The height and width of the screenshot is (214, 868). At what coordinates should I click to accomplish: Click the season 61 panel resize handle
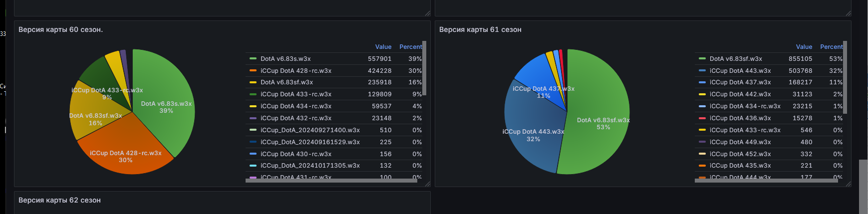pos(848,184)
